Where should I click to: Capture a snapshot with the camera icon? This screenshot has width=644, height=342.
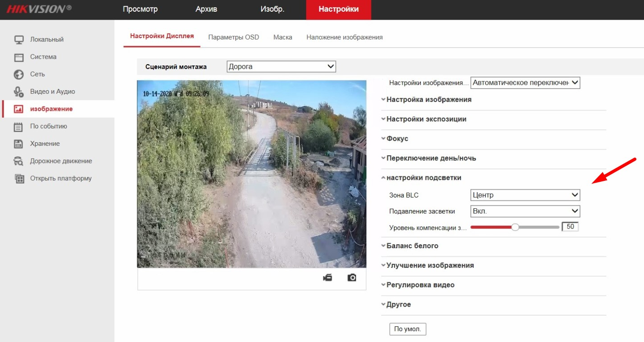point(352,278)
